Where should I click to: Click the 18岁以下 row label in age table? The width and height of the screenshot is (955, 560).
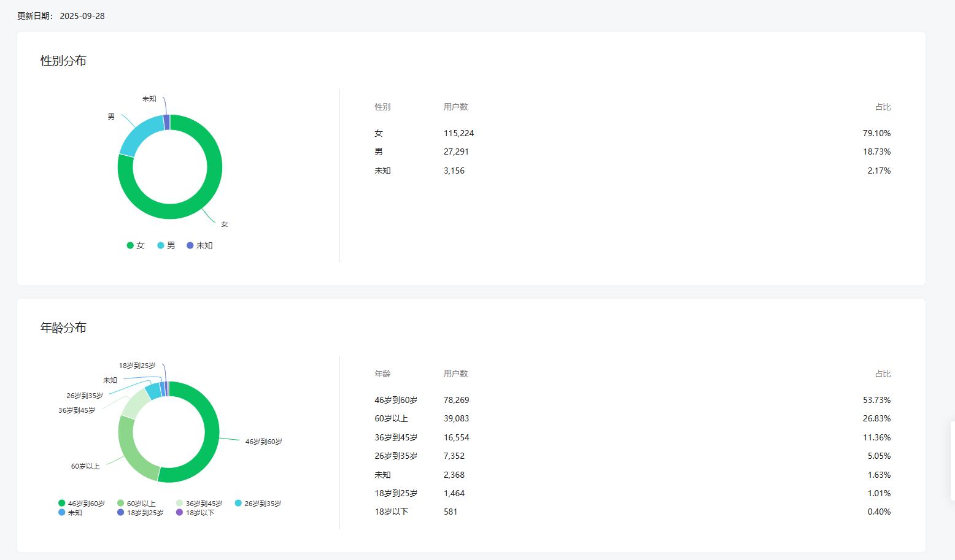point(392,512)
